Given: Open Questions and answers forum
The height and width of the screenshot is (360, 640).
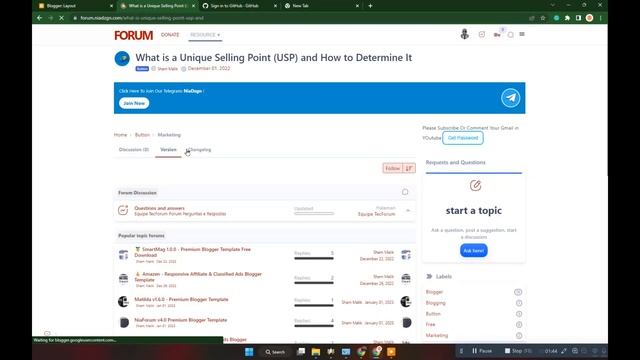Looking at the screenshot, I should [159, 208].
